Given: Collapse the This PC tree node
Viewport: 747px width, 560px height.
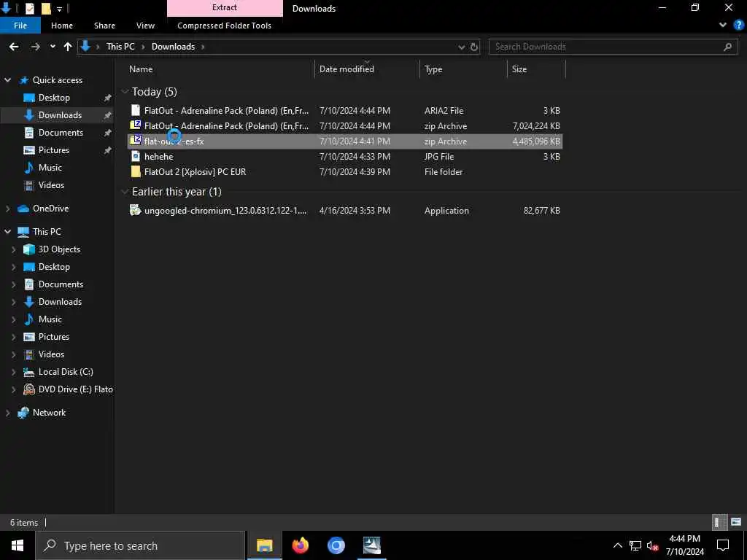Looking at the screenshot, I should pos(7,231).
